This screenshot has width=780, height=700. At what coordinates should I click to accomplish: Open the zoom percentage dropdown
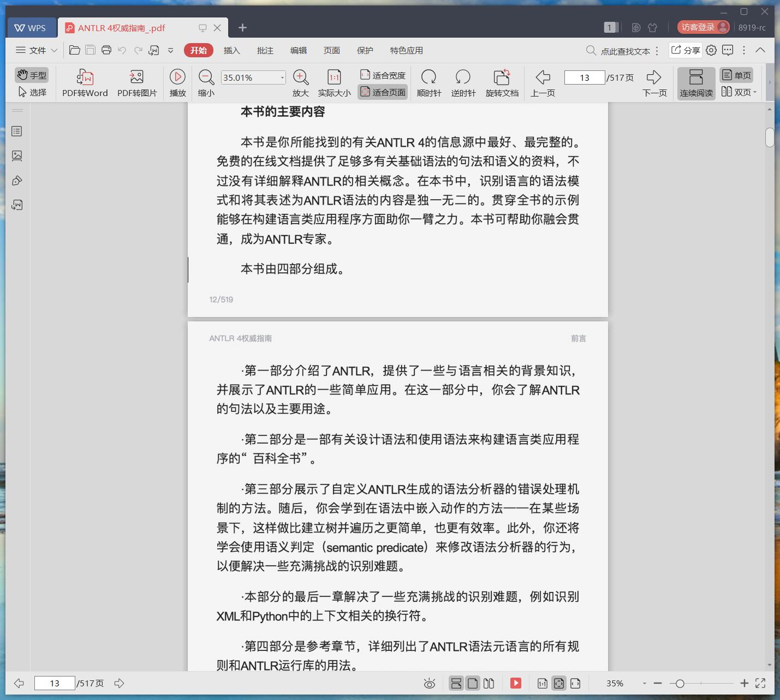pos(282,77)
